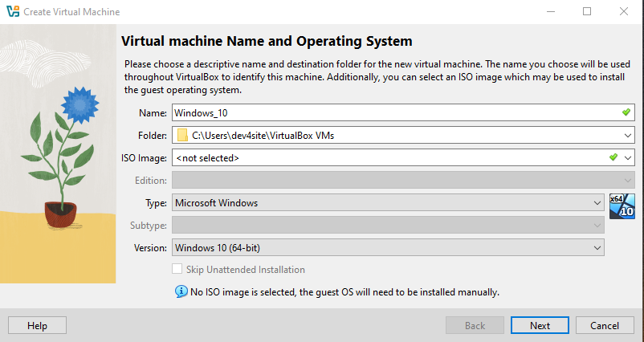Maximize the Create Virtual Machine window
This screenshot has width=644, height=342.
click(587, 11)
